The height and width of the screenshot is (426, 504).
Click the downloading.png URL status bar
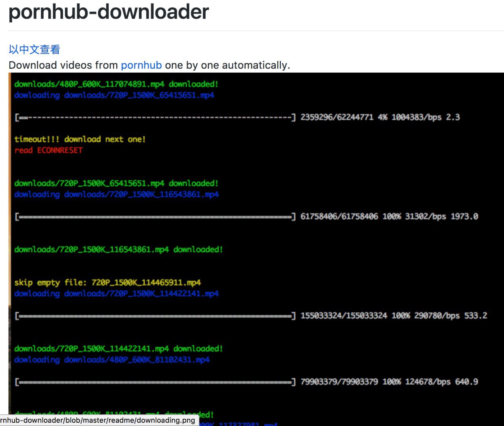coord(98,420)
